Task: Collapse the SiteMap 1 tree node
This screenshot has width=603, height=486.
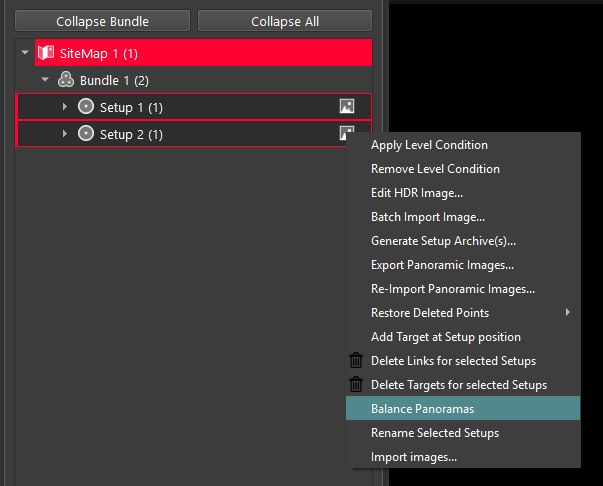Action: (x=25, y=52)
